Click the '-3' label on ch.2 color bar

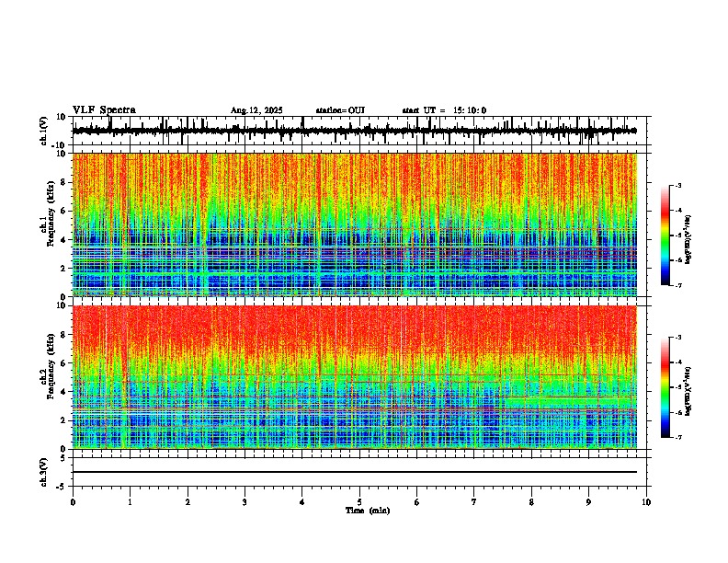[677, 338]
